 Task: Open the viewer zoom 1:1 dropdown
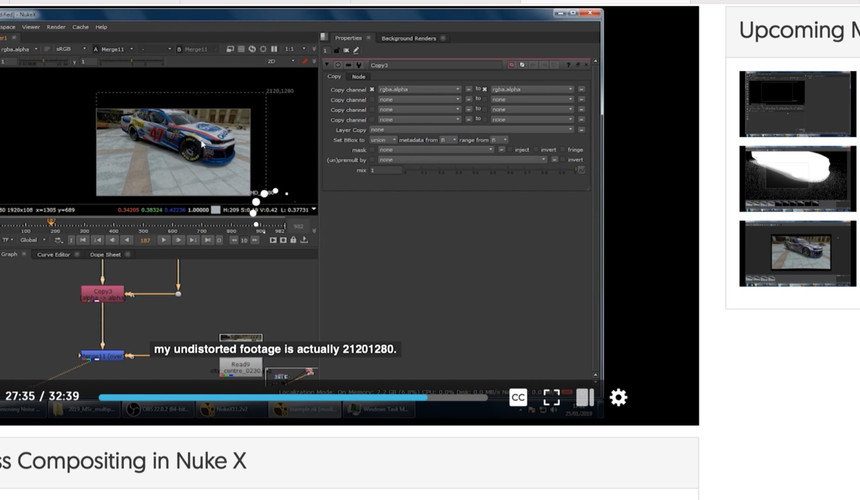pos(295,49)
